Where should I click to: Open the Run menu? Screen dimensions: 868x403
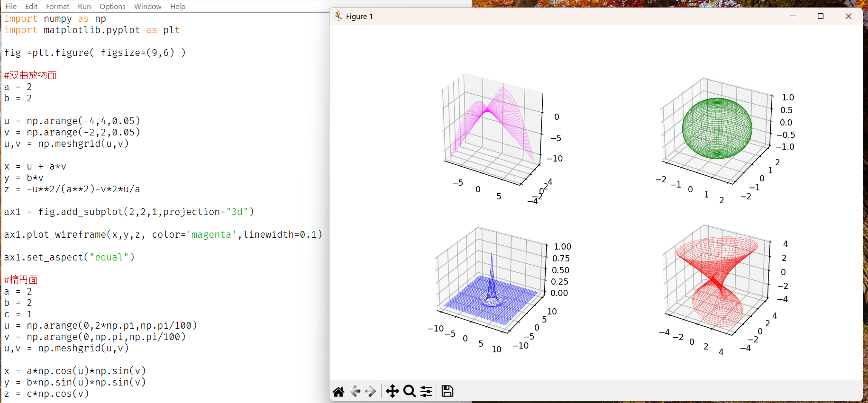tap(84, 6)
